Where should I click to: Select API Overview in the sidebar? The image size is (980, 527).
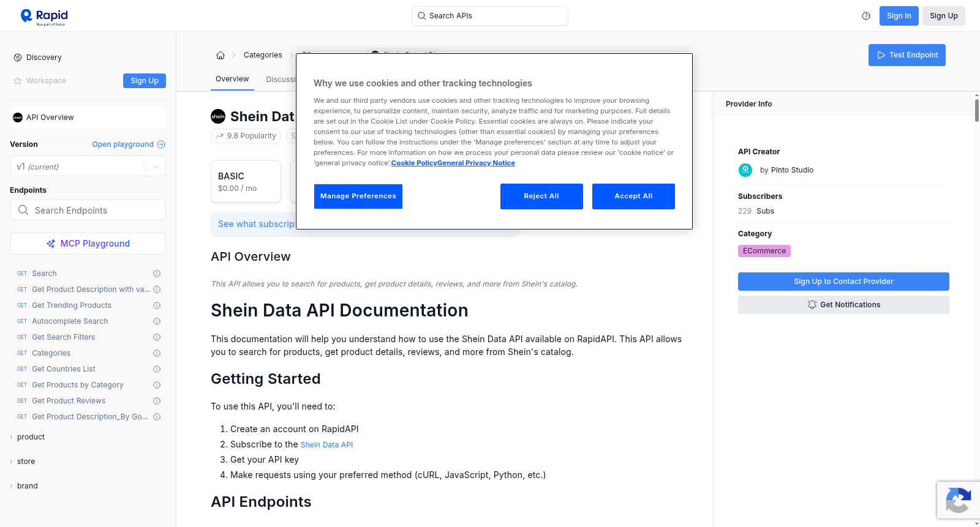[88, 118]
